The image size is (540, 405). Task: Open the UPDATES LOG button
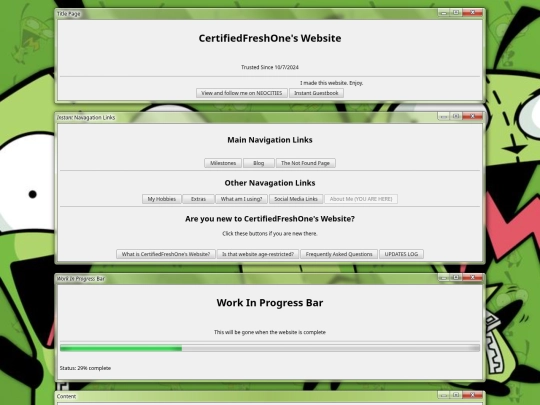pos(401,254)
